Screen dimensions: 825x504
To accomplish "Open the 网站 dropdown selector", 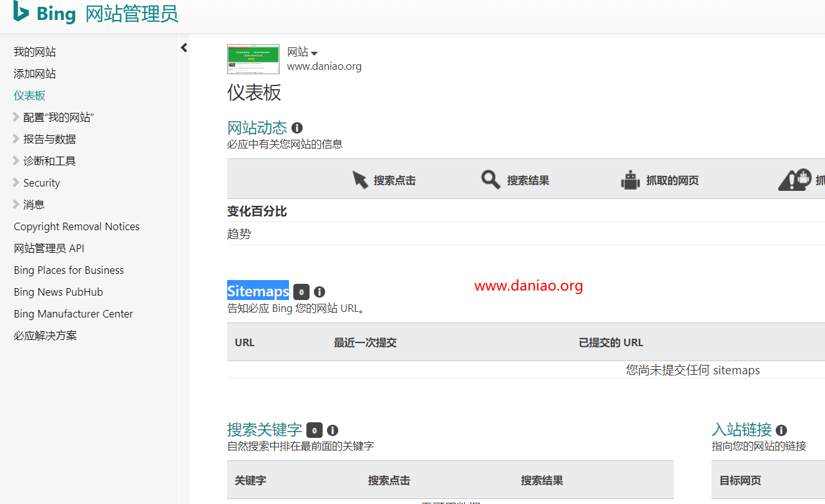I will (303, 52).
